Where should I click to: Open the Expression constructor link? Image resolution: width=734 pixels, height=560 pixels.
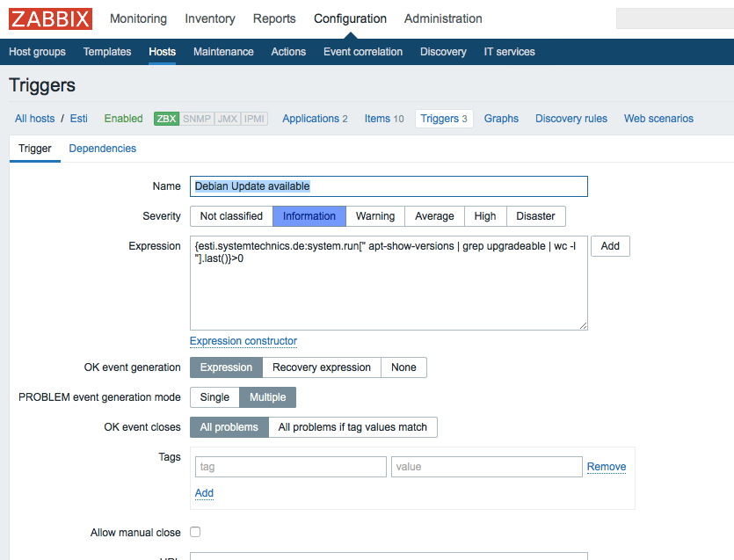(x=243, y=341)
